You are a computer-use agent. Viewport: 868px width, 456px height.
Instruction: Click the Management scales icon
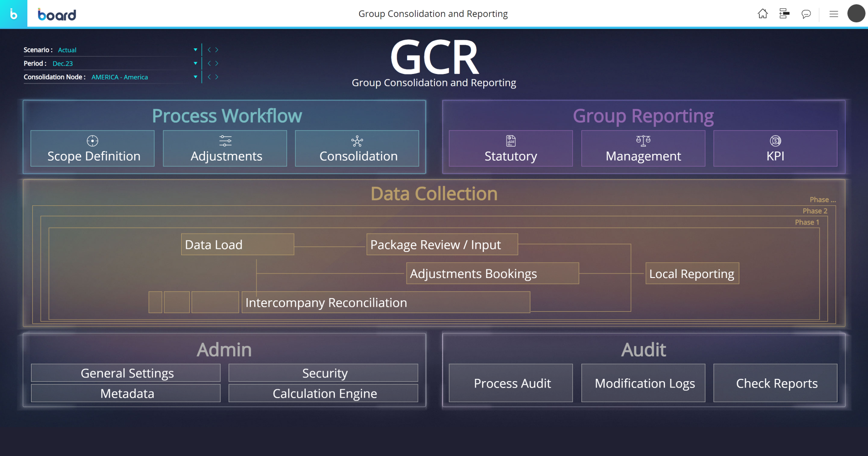[643, 141]
